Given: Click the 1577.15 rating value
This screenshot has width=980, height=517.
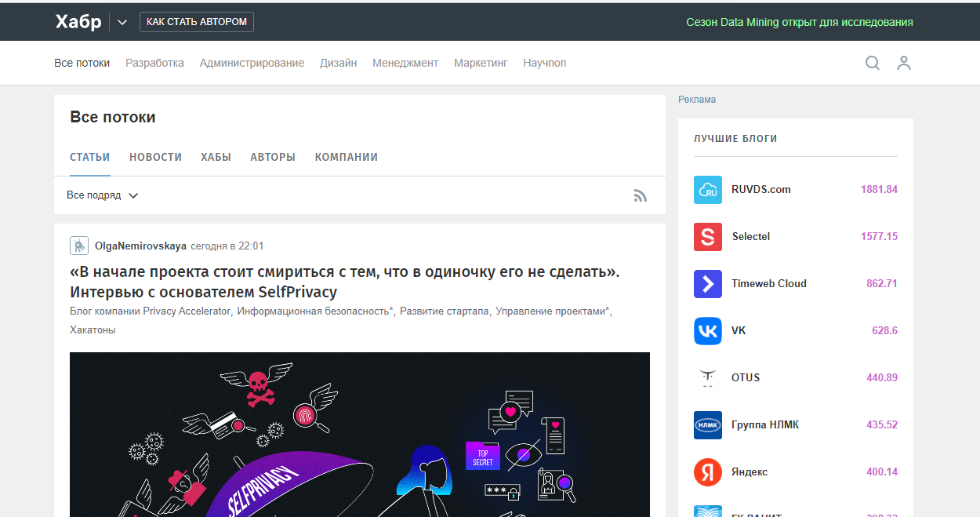Looking at the screenshot, I should tap(879, 237).
